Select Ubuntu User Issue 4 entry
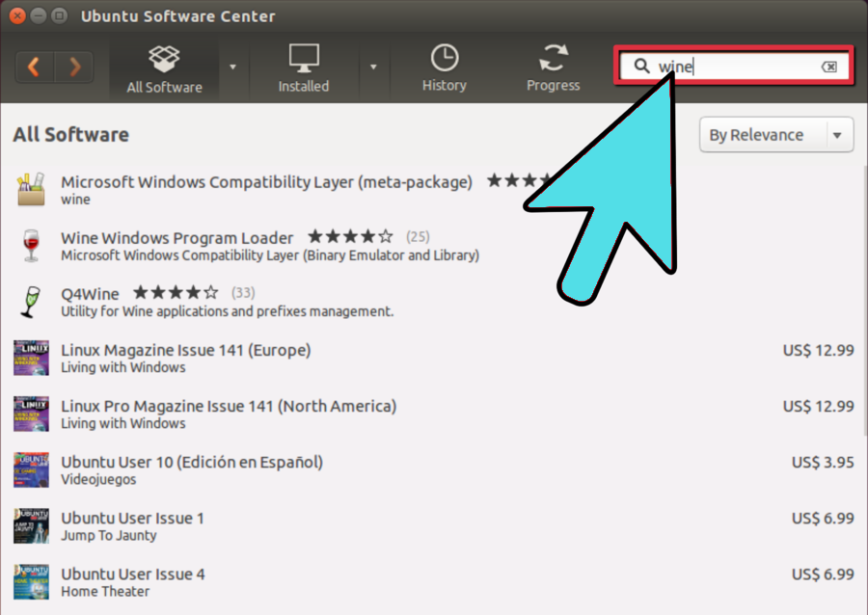 (434, 582)
